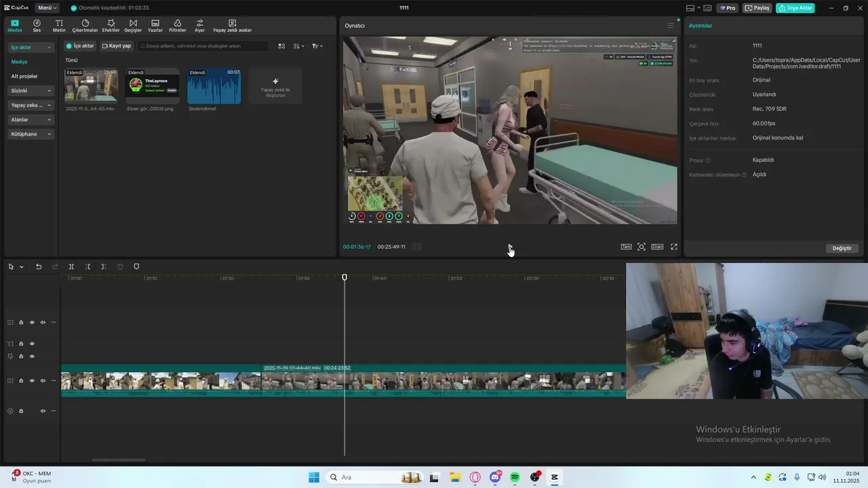Screen dimensions: 868x488
Task: Click the preview snapshot frame icon
Action: pos(642,247)
